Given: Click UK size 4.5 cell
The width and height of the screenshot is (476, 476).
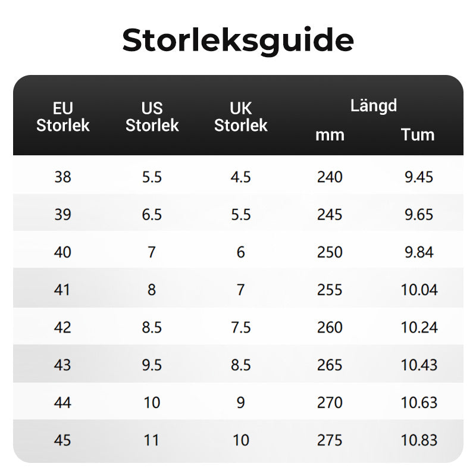Looking at the screenshot, I should [x=240, y=177].
